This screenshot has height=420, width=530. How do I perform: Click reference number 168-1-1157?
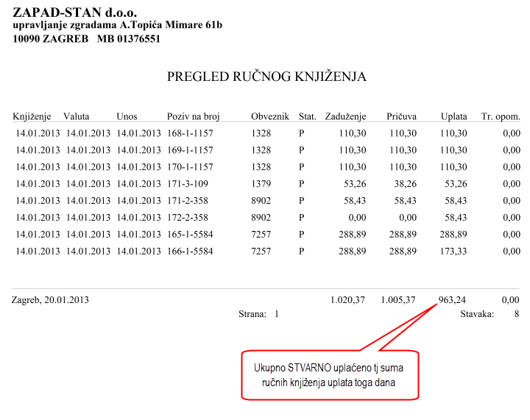pyautogui.click(x=190, y=133)
